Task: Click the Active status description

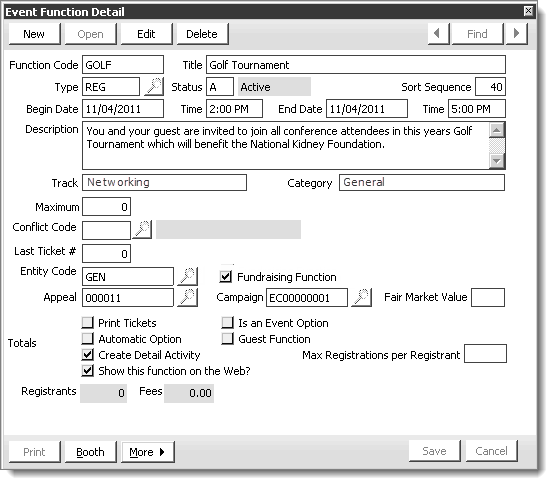Action: tap(274, 87)
